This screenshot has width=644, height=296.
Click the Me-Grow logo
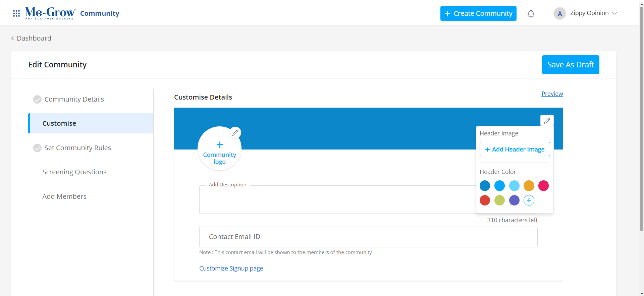(x=50, y=13)
